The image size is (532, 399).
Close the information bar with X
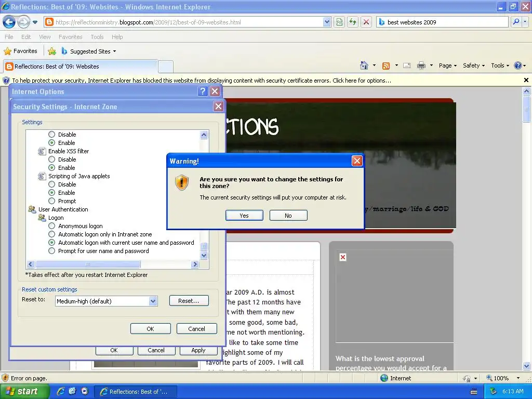(526, 80)
